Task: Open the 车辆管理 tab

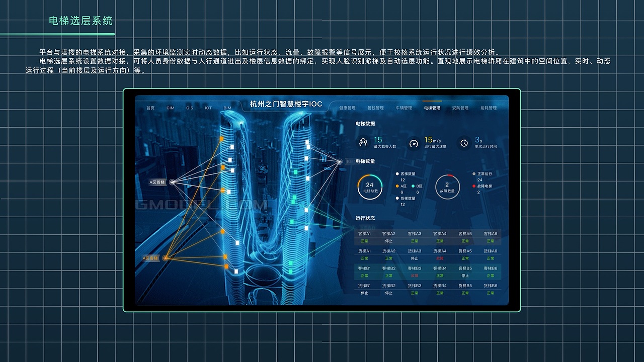Action: pyautogui.click(x=404, y=108)
